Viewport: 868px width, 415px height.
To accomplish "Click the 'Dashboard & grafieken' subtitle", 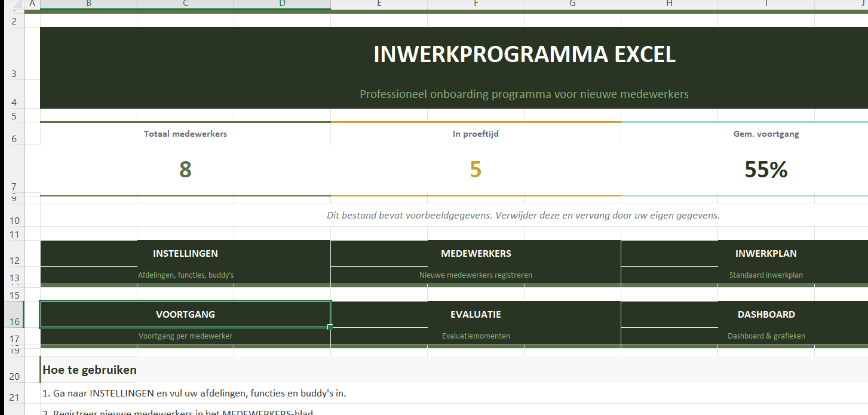I will click(766, 336).
